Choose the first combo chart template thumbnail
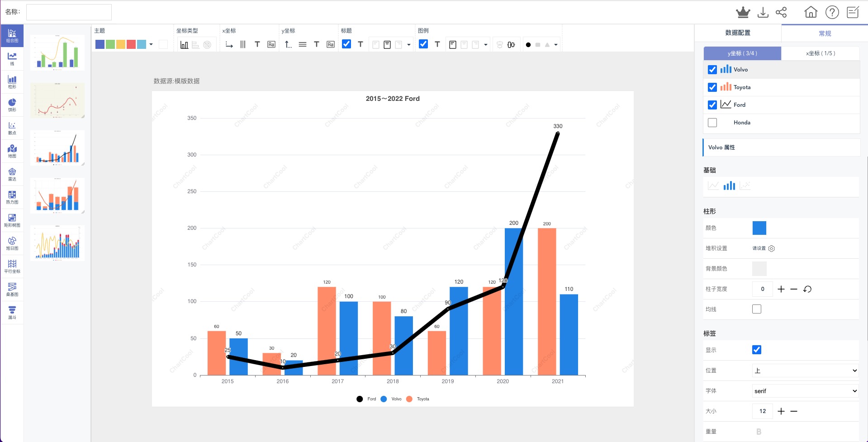This screenshot has width=868, height=442. point(57,52)
